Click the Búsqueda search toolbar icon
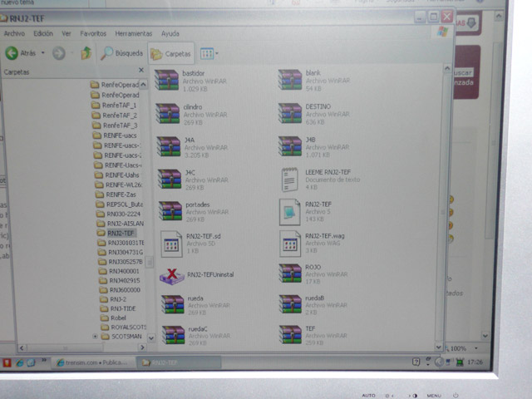 (121, 53)
